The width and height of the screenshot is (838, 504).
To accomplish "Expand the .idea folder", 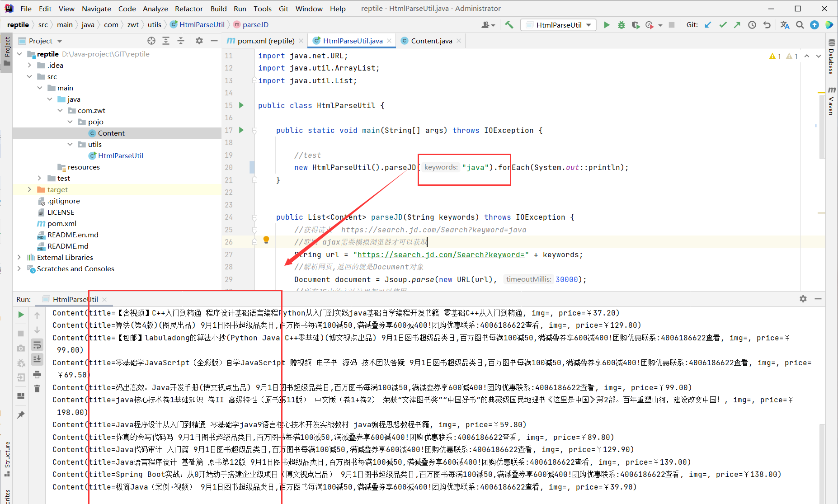I will pos(30,65).
